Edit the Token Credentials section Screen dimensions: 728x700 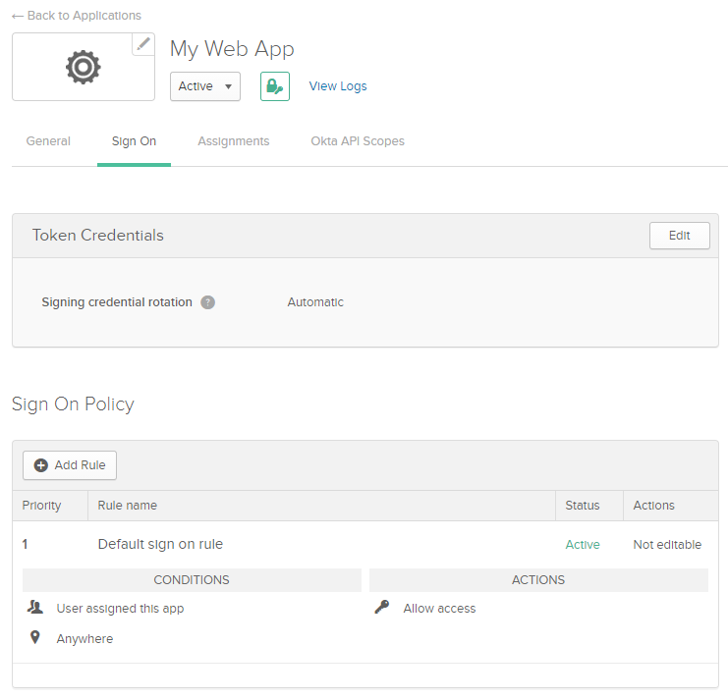click(x=679, y=236)
